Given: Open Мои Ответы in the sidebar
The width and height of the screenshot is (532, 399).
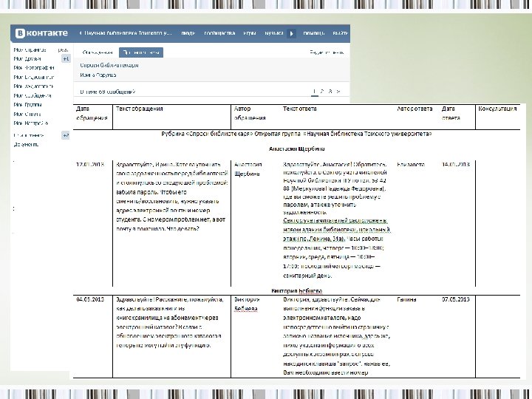Looking at the screenshot, I should 27,114.
